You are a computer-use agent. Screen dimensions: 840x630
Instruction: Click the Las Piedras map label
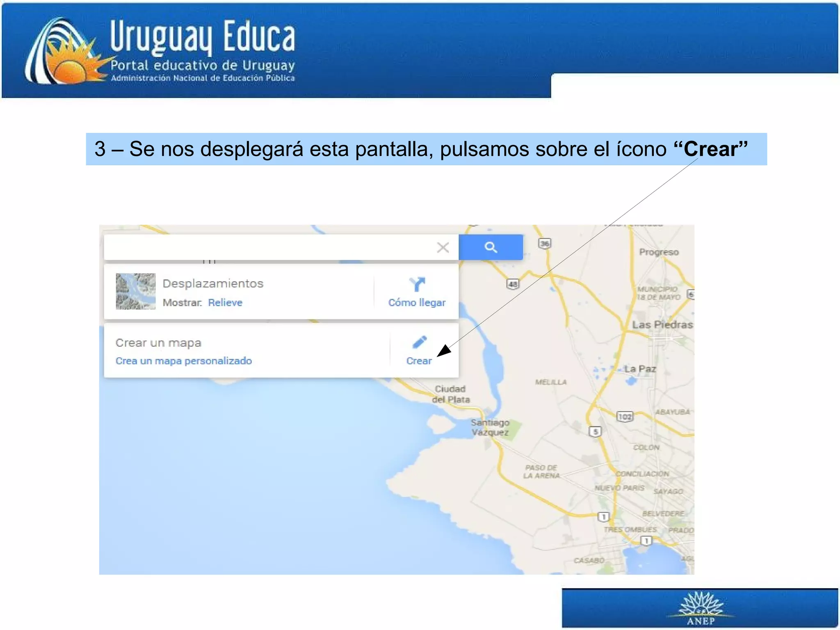pyautogui.click(x=662, y=325)
